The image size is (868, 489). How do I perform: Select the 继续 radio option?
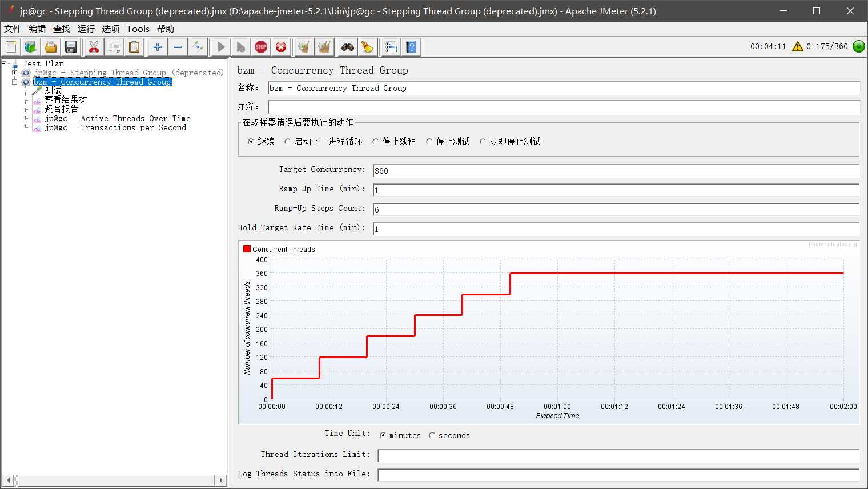(x=251, y=142)
